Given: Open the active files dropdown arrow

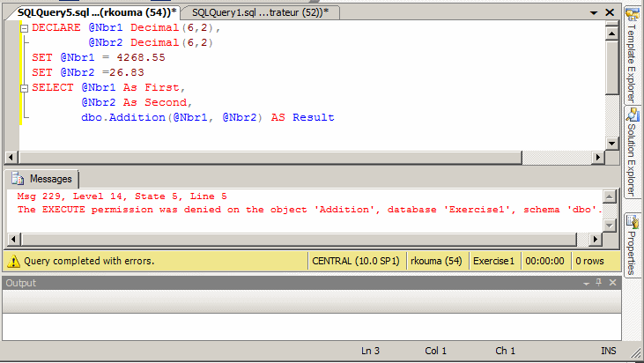Looking at the screenshot, I should [594, 12].
